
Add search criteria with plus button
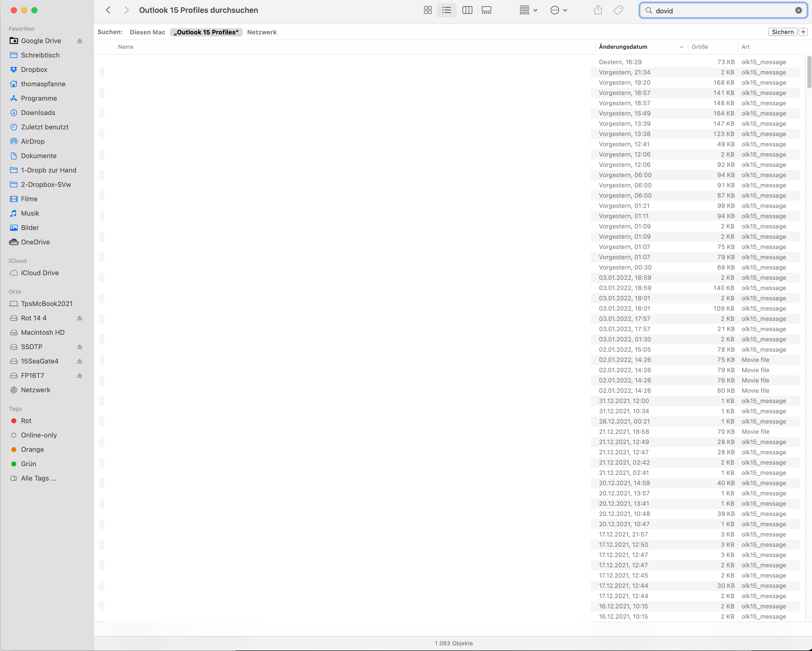803,32
